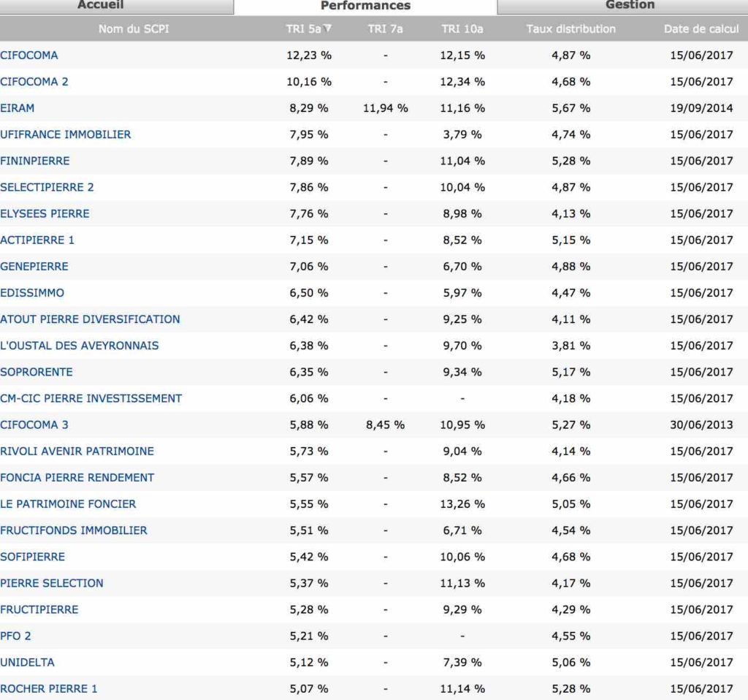The image size is (748, 700).
Task: Open the SELECTIPIERRE 2 link
Action: tap(47, 187)
